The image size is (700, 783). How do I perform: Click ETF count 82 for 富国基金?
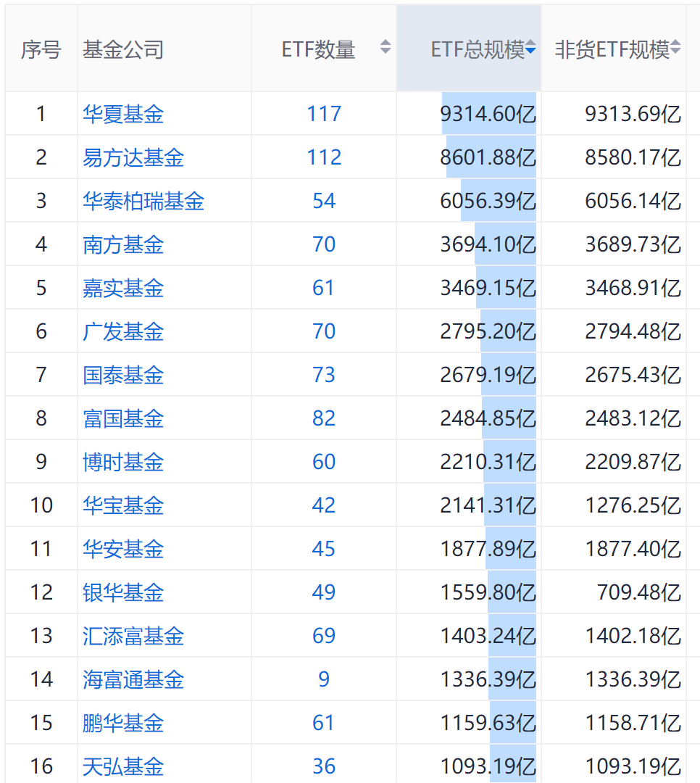pyautogui.click(x=324, y=418)
